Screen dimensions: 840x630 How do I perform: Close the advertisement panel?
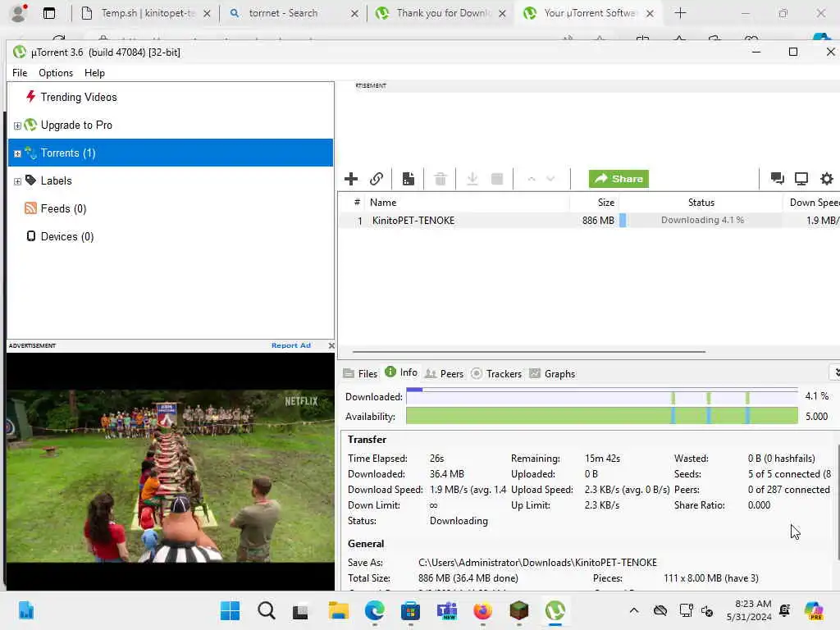point(331,345)
